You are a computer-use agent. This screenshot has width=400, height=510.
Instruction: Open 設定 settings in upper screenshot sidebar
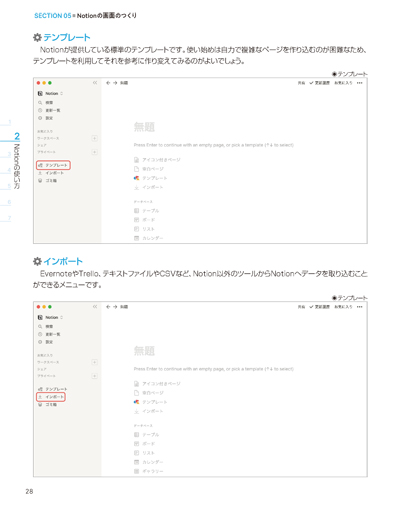coord(46,118)
